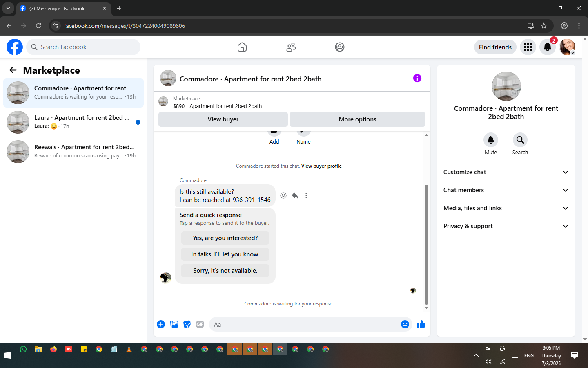Click the browser address bar URL

pos(124,26)
